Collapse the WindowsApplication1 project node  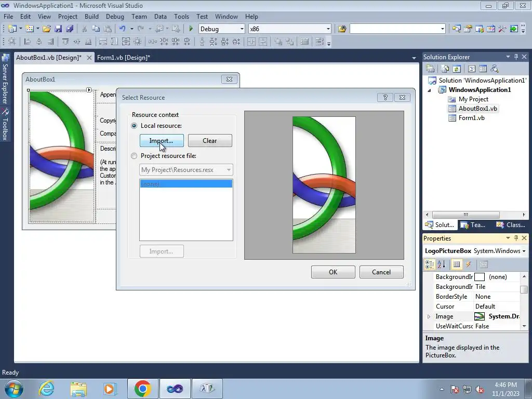pos(429,90)
